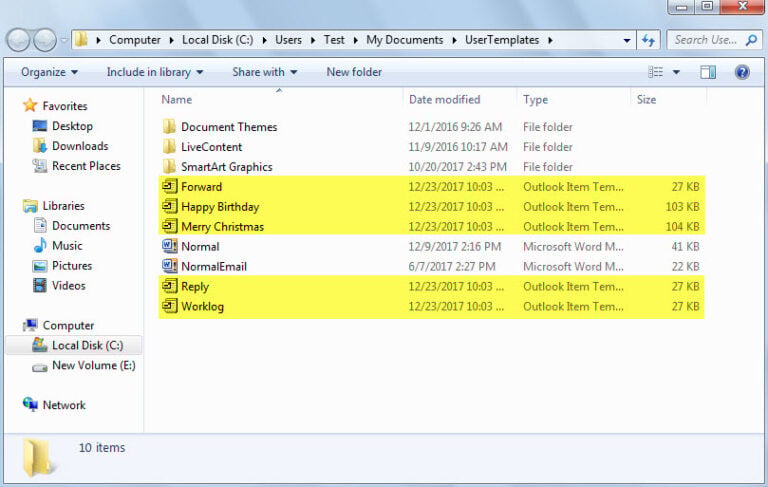Select Libraries in navigation pane

point(63,206)
